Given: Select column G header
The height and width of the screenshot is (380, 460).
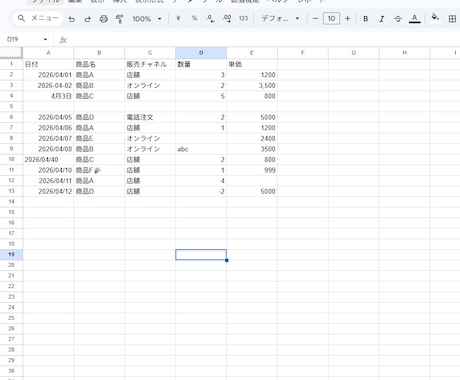Looking at the screenshot, I should click(354, 53).
